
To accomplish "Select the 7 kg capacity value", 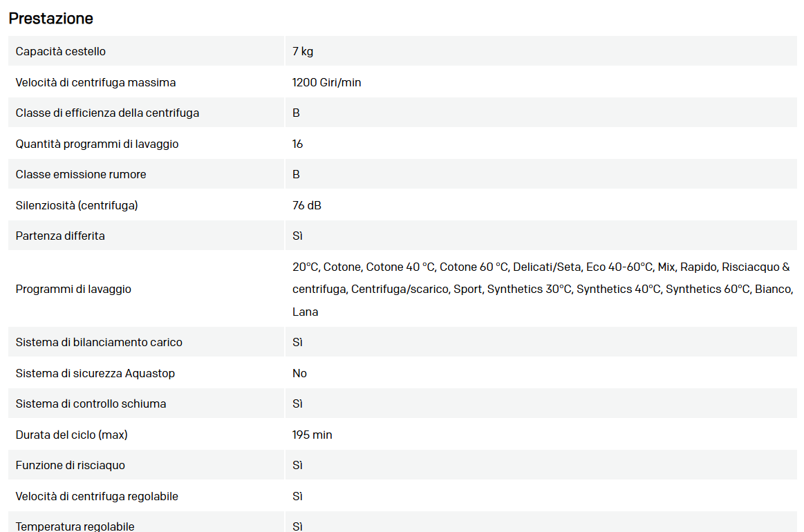I will click(x=303, y=52).
